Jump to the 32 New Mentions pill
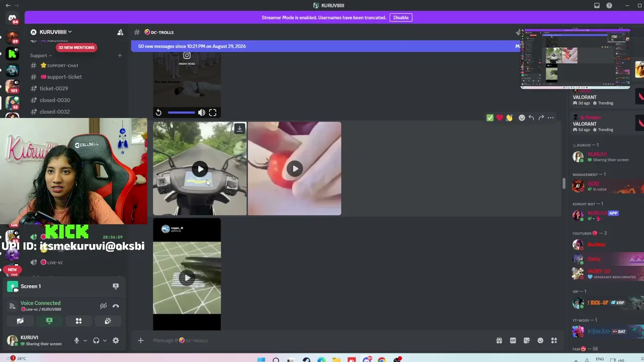The image size is (644, 362). 76,47
